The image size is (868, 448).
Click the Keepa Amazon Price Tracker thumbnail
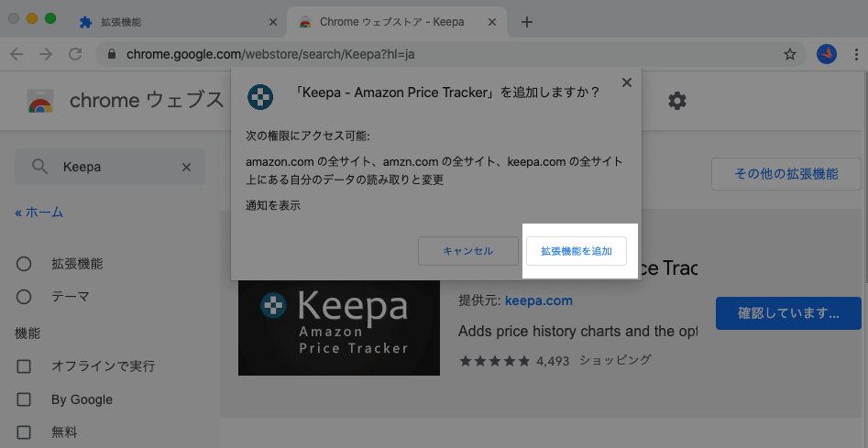click(339, 327)
